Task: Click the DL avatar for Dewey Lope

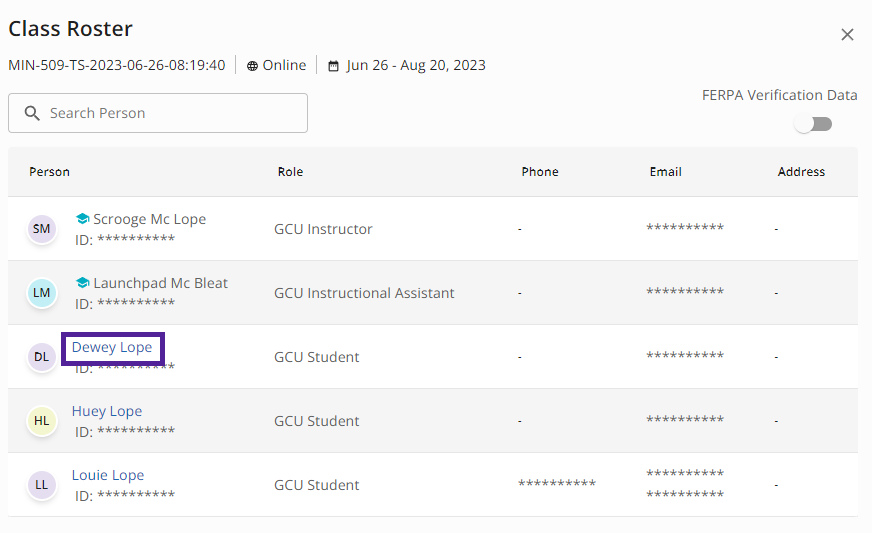Action: (x=42, y=357)
